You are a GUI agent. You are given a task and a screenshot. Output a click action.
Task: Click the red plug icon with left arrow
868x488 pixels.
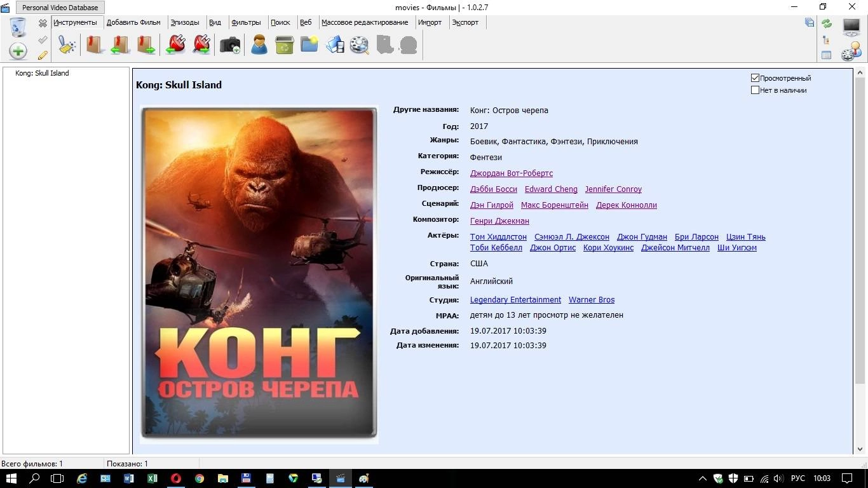175,44
